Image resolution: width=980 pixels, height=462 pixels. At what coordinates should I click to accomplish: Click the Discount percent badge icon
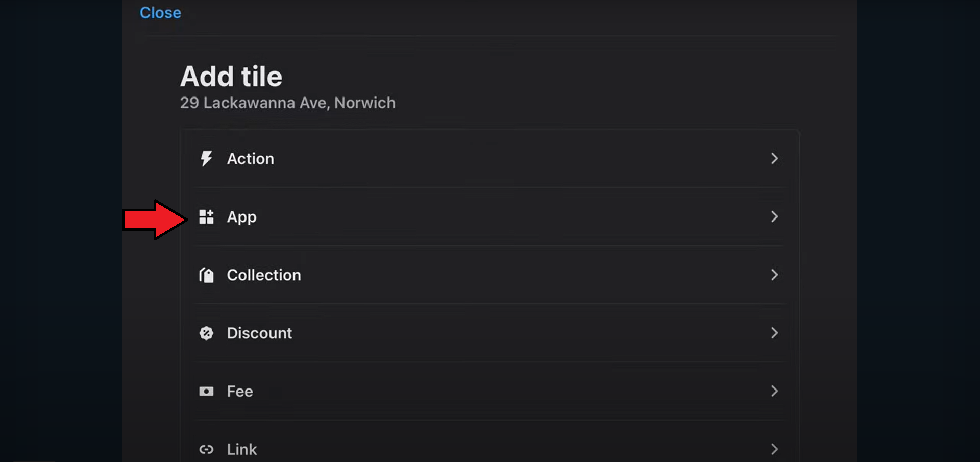tap(206, 333)
